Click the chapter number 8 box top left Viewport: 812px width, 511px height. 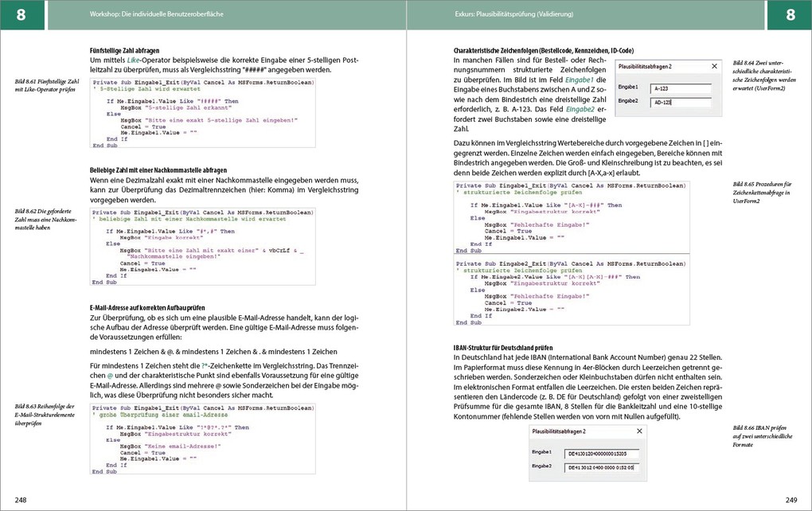21,14
